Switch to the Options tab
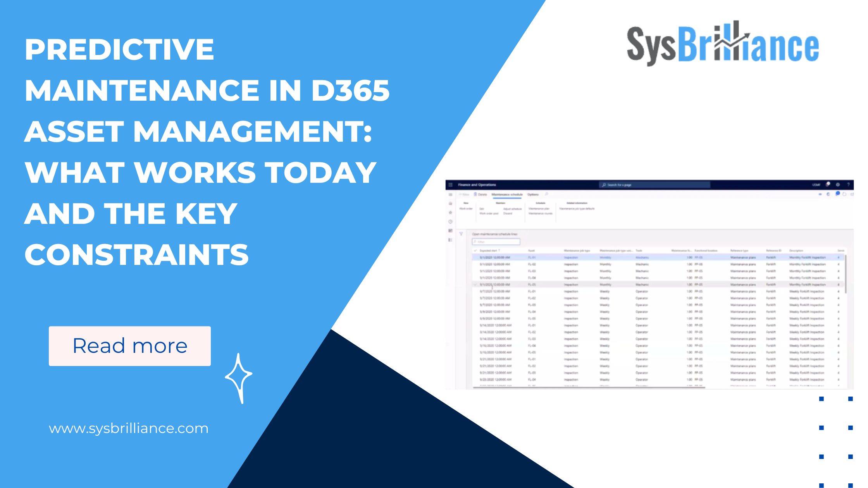868x488 pixels. pos(533,194)
